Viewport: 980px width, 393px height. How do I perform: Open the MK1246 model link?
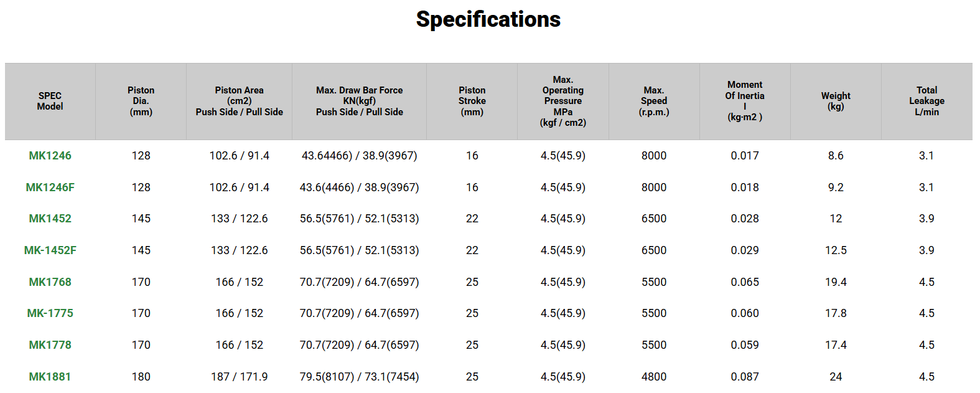point(50,156)
